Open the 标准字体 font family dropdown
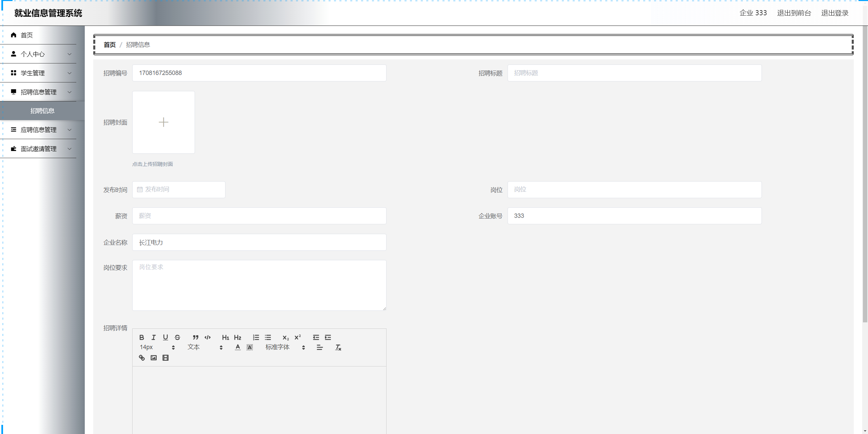 click(x=285, y=347)
